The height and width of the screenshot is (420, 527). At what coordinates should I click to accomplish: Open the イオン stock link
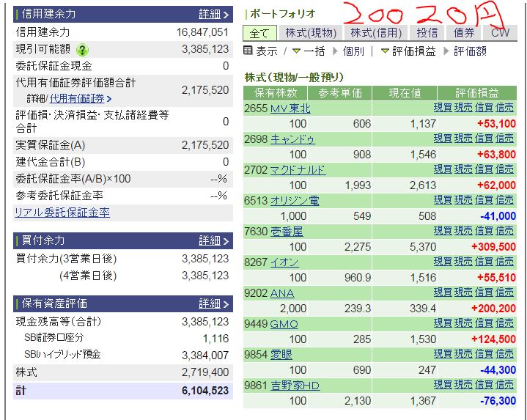[x=284, y=262]
